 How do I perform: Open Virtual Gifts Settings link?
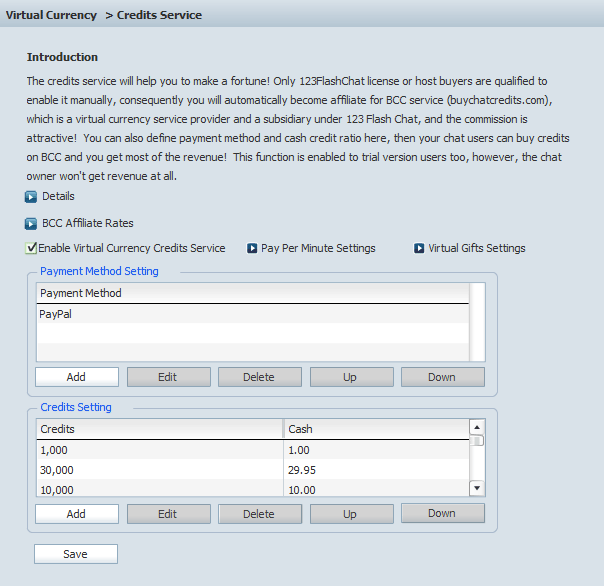[477, 248]
